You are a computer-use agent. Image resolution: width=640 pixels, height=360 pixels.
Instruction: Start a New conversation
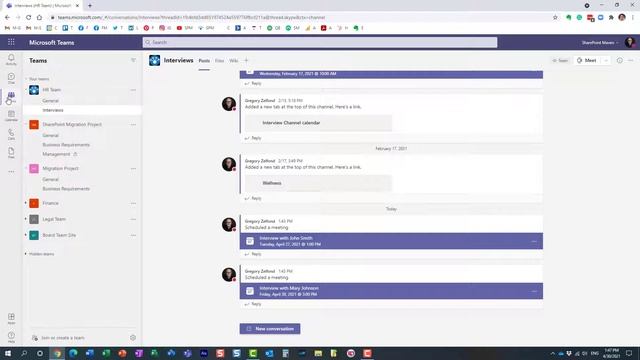pyautogui.click(x=270, y=329)
